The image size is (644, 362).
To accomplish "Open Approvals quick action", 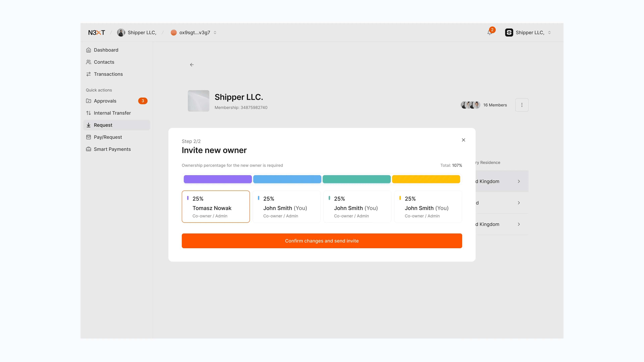I will tap(117, 101).
